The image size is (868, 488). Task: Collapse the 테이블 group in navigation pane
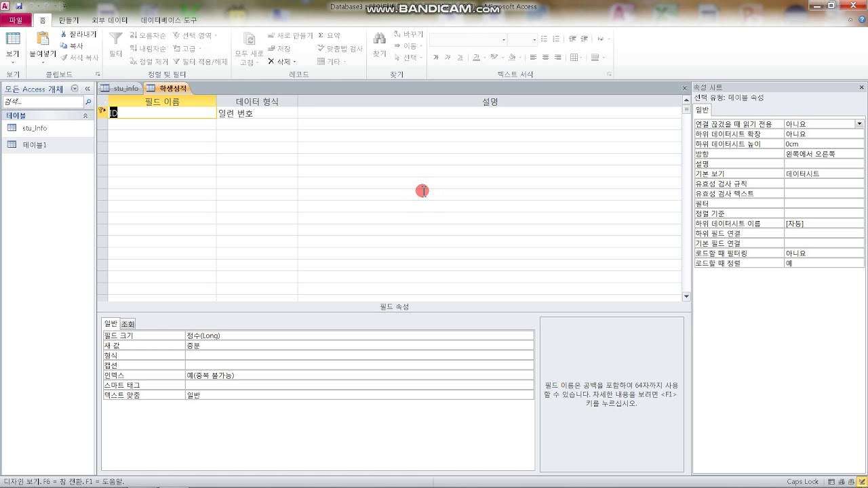85,116
